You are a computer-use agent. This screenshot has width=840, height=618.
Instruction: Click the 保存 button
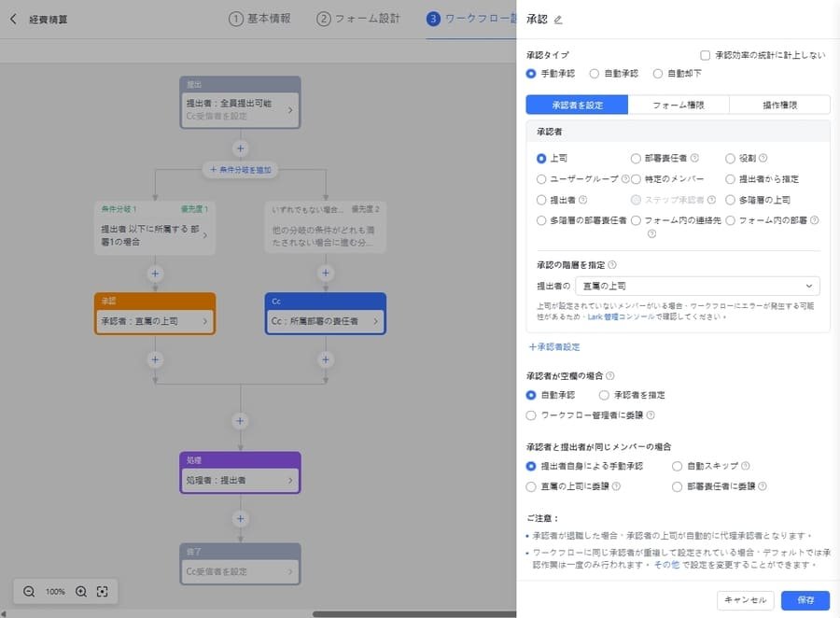pos(805,600)
